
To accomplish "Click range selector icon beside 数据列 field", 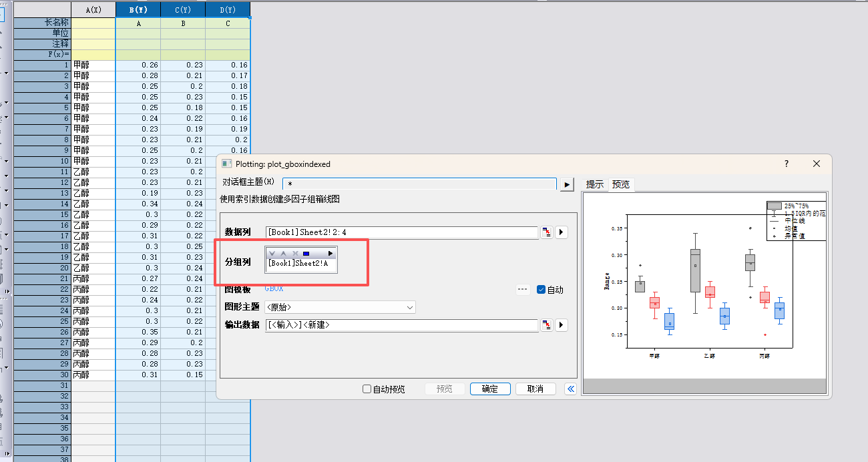I will tap(547, 232).
